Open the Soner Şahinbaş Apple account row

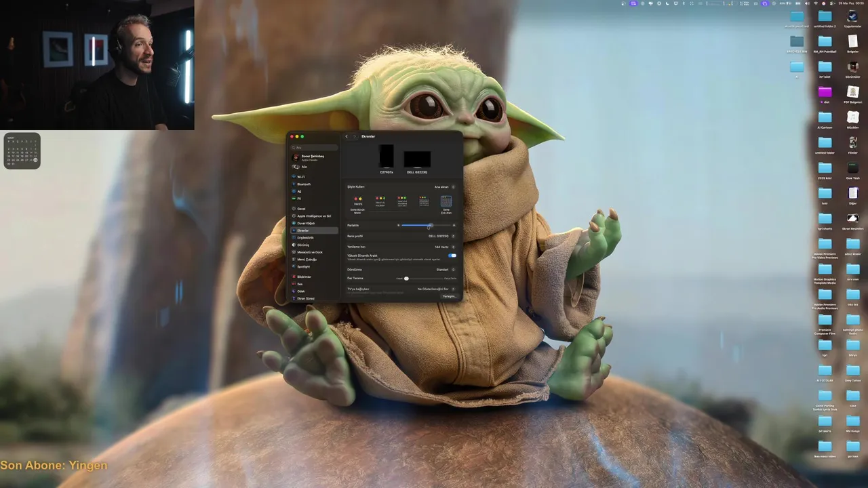tap(315, 157)
